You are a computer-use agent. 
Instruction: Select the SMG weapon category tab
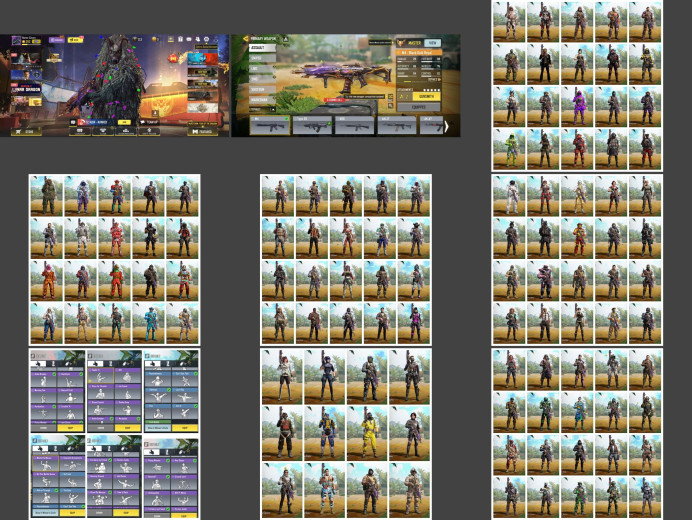(x=262, y=79)
